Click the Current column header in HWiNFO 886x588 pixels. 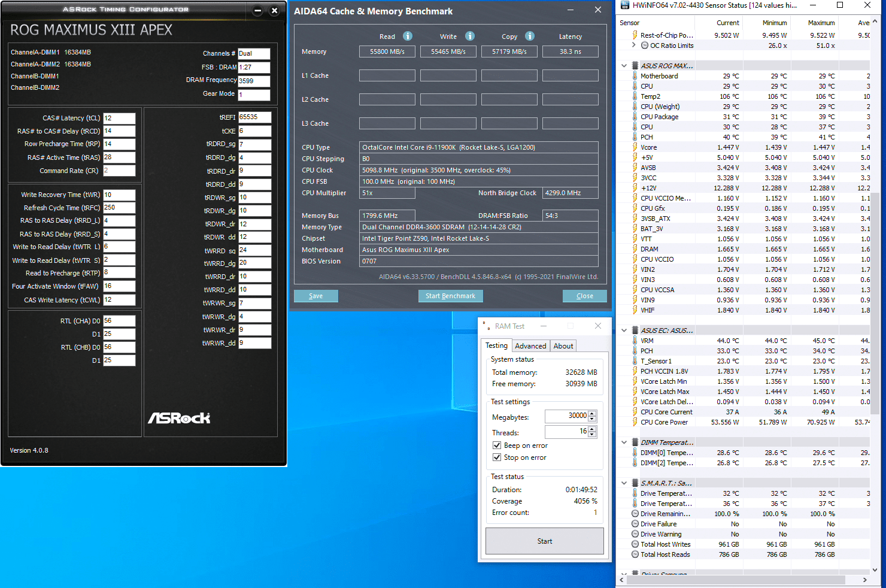coord(720,23)
